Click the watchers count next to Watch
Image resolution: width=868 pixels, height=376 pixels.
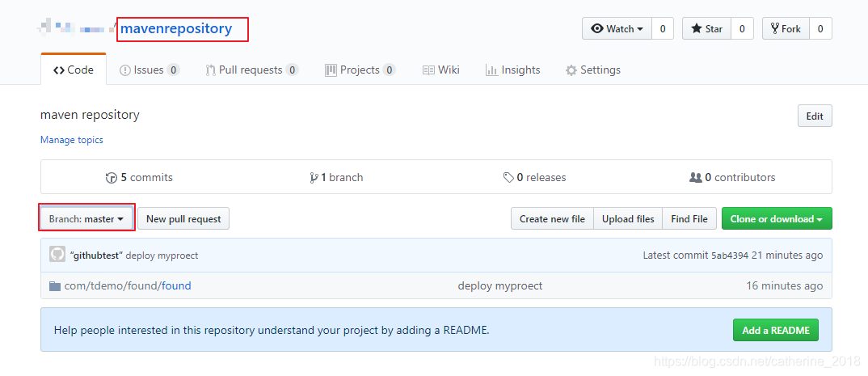(663, 29)
